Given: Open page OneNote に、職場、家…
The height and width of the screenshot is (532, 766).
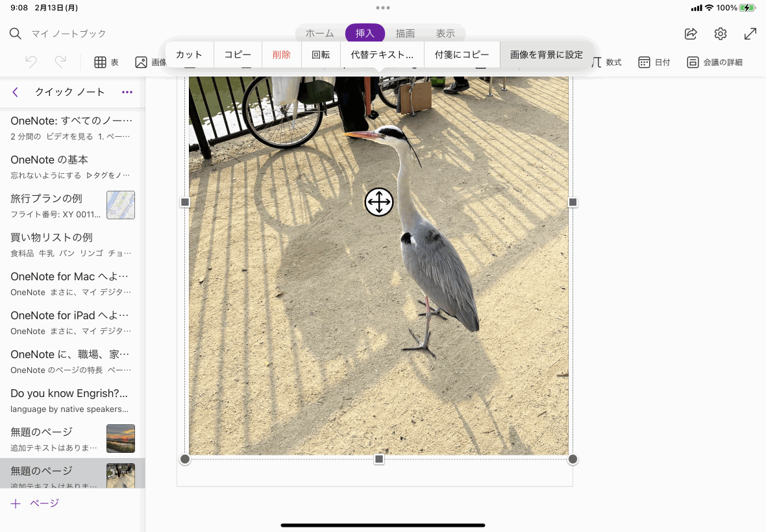Looking at the screenshot, I should pyautogui.click(x=72, y=361).
